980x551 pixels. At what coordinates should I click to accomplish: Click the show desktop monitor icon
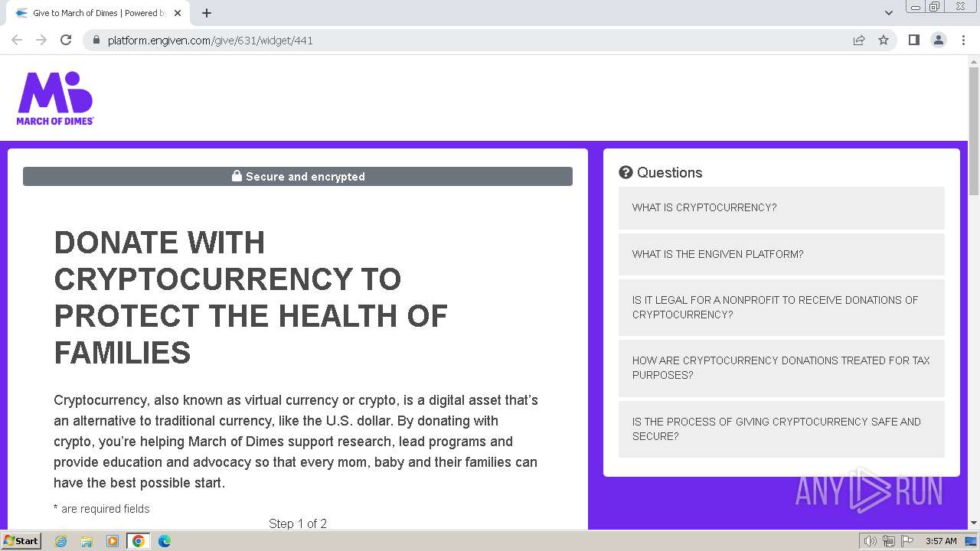[x=971, y=541]
